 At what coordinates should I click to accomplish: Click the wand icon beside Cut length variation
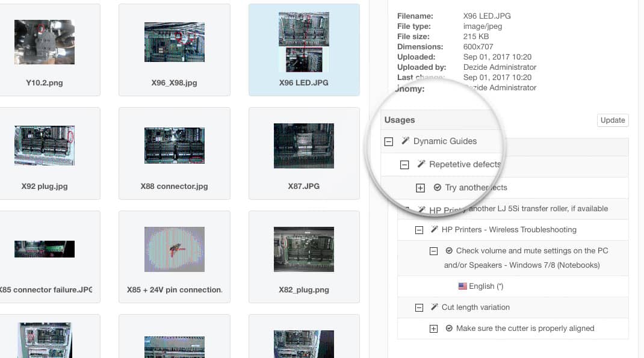pyautogui.click(x=434, y=307)
